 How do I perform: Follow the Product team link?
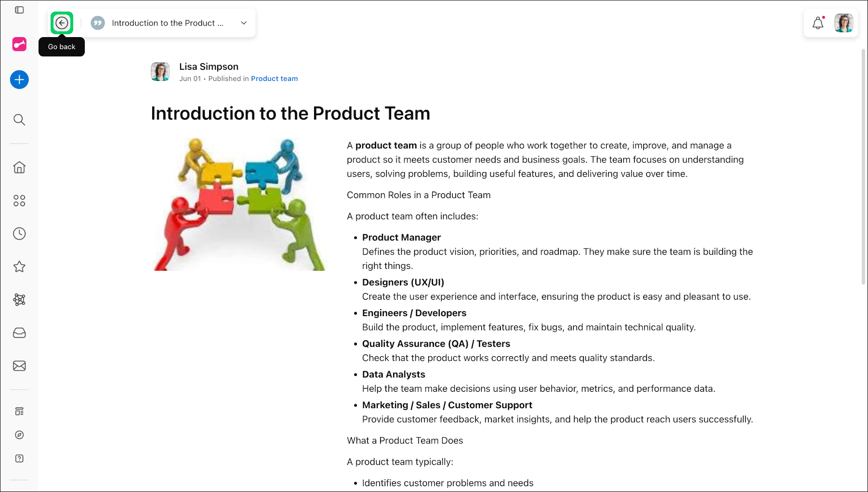[x=274, y=79]
